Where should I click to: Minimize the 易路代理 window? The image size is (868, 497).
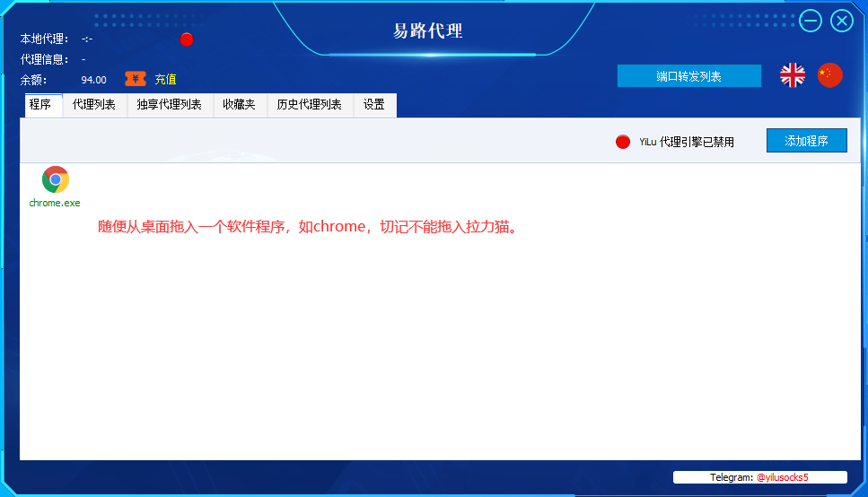click(811, 21)
